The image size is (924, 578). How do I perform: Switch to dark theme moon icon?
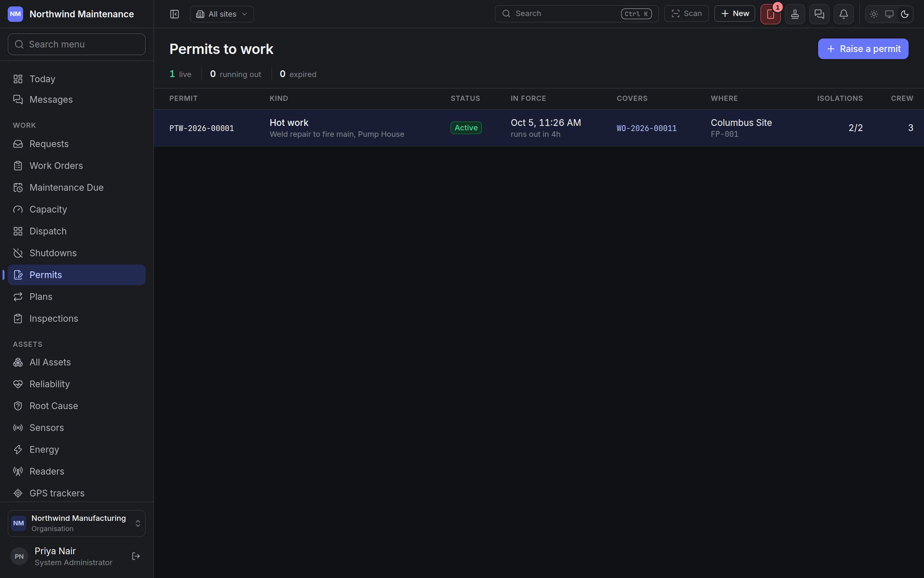pos(904,14)
